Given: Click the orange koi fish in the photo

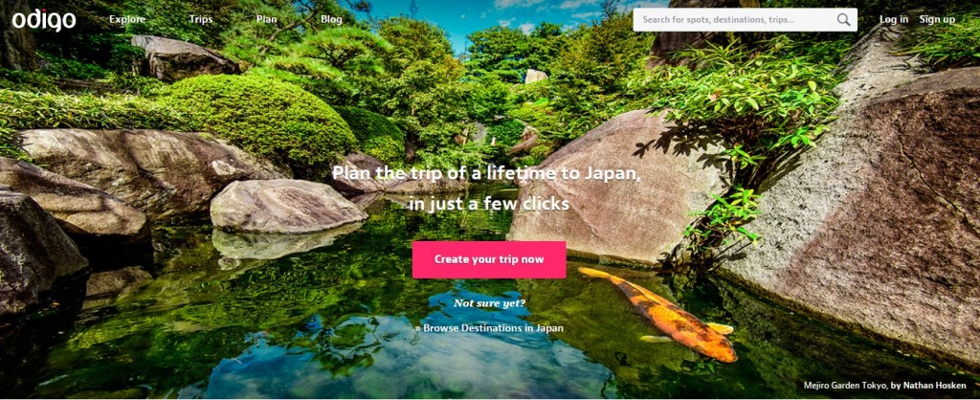Looking at the screenshot, I should click(659, 314).
